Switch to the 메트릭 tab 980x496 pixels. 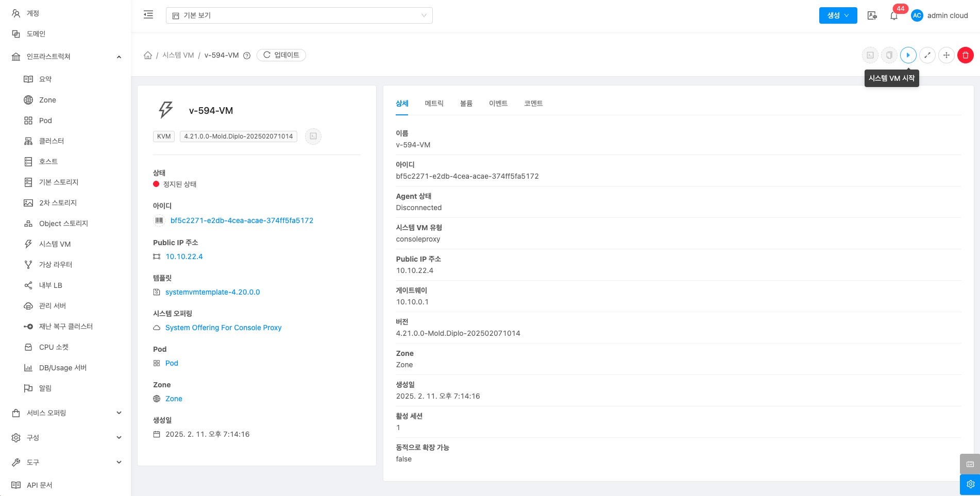click(x=434, y=104)
